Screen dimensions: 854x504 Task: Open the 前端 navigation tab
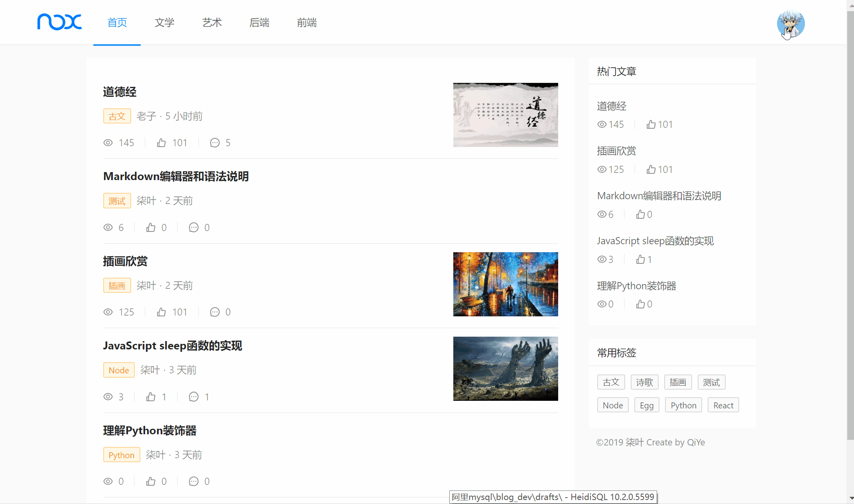(x=307, y=23)
